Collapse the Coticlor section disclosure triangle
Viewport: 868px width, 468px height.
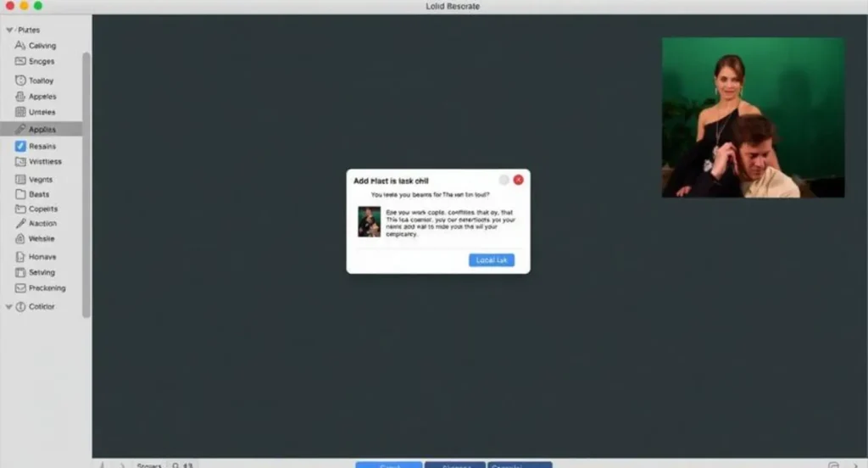click(8, 306)
